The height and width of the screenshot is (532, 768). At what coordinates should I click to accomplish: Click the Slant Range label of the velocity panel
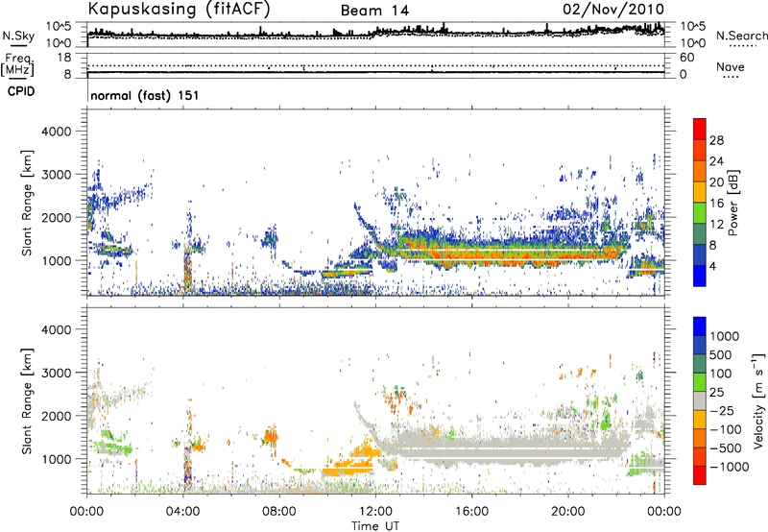[x=28, y=401]
